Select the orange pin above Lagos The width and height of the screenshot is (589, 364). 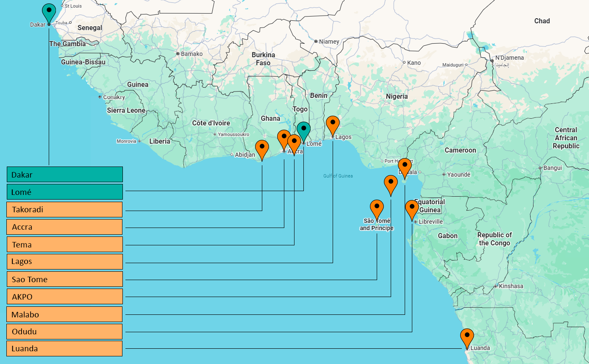click(x=333, y=124)
